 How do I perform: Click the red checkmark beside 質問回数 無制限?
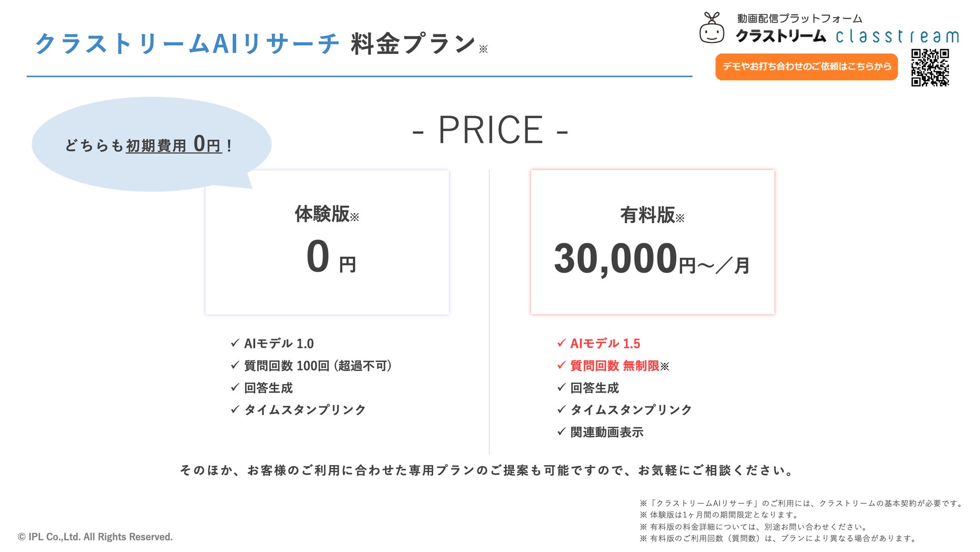(x=561, y=365)
